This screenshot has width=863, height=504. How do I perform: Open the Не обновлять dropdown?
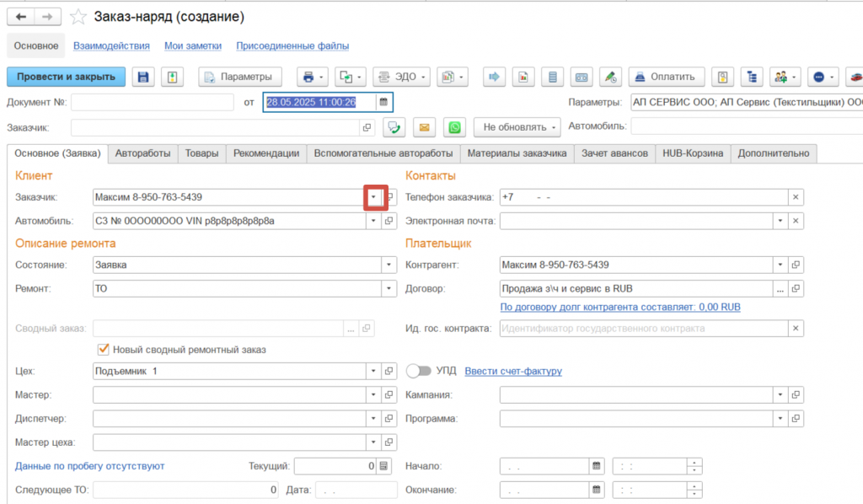click(517, 127)
